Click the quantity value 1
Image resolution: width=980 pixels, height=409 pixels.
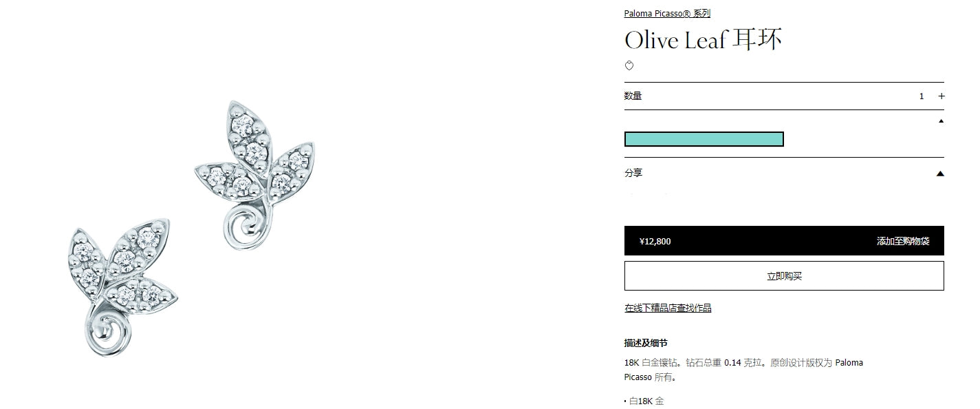pyautogui.click(x=922, y=96)
